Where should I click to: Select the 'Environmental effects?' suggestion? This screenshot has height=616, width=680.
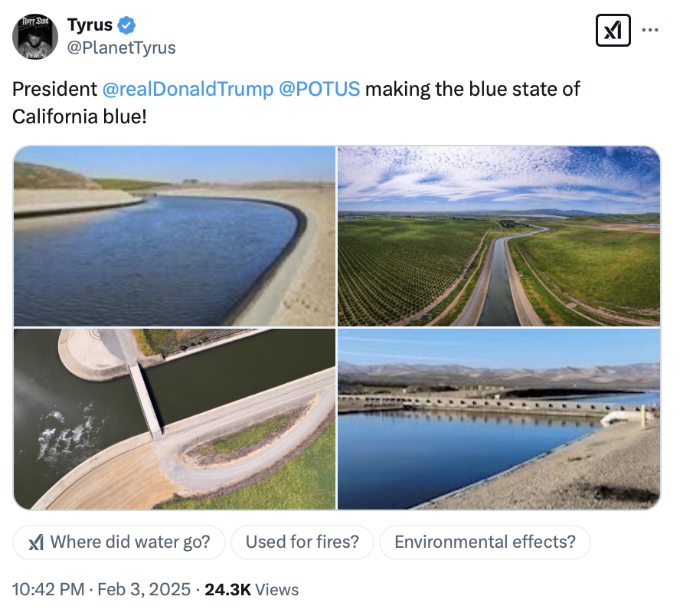tap(485, 542)
